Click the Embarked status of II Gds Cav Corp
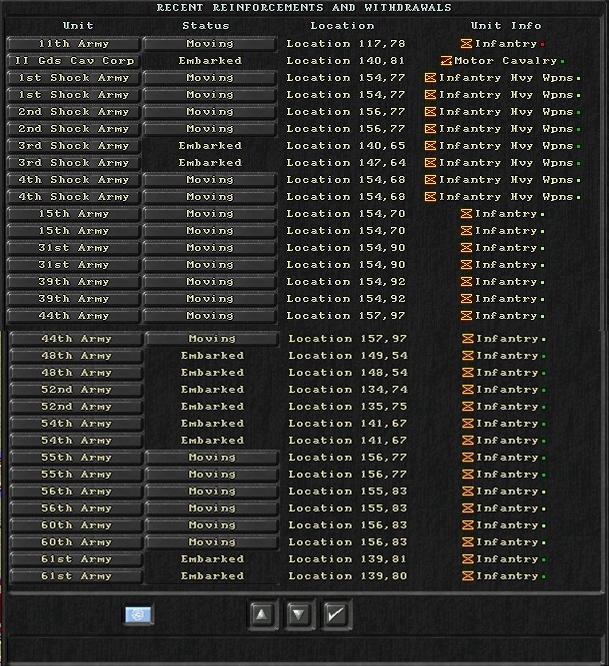Image resolution: width=609 pixels, height=666 pixels. [210, 61]
